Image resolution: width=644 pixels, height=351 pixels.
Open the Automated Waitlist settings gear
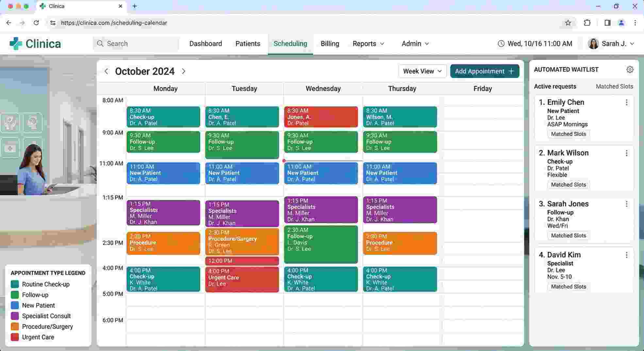pos(630,69)
